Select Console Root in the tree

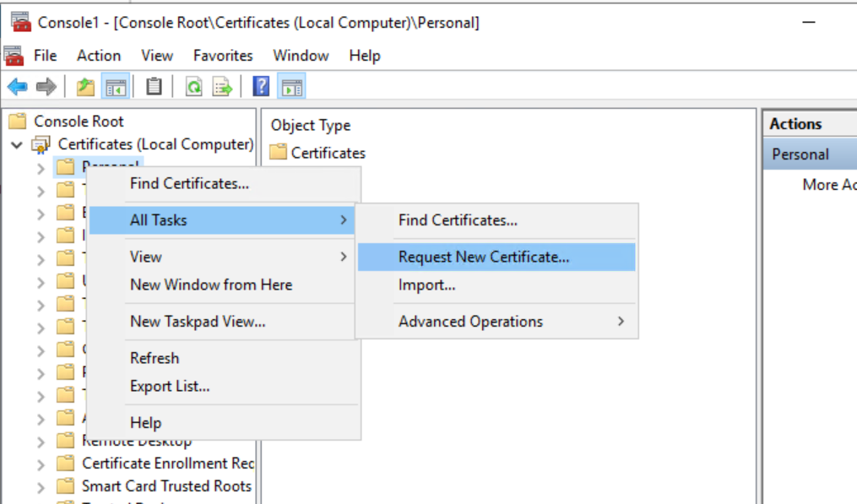click(x=79, y=122)
